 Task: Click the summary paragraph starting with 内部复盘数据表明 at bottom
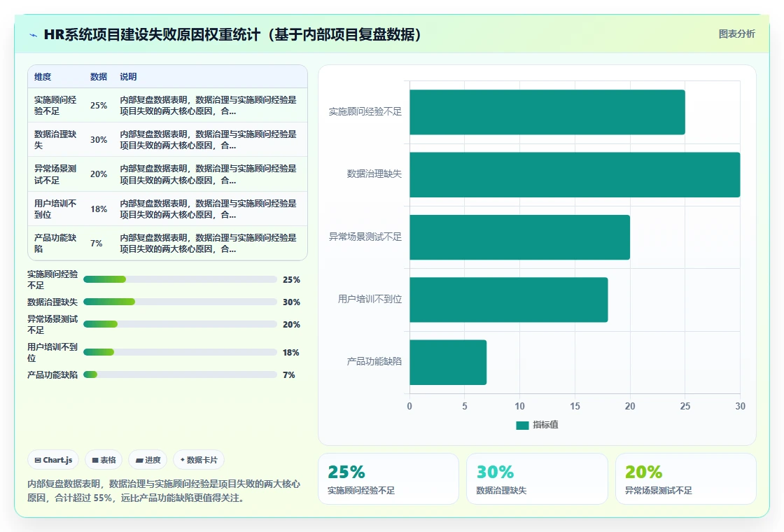click(x=164, y=491)
